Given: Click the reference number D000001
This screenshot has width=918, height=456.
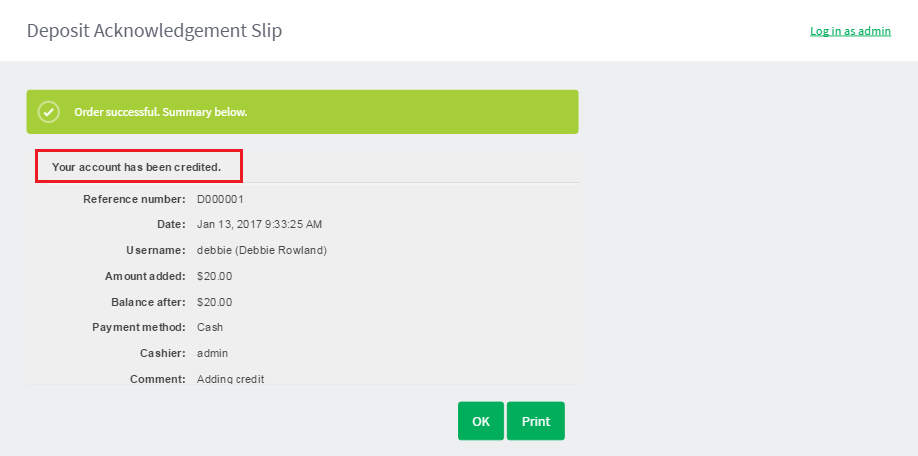Looking at the screenshot, I should 220,199.
